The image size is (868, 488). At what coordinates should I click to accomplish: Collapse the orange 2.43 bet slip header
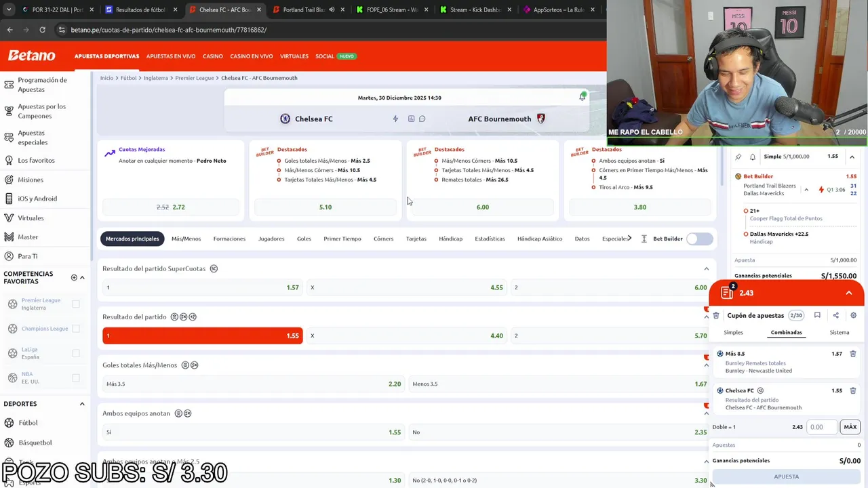[848, 293]
